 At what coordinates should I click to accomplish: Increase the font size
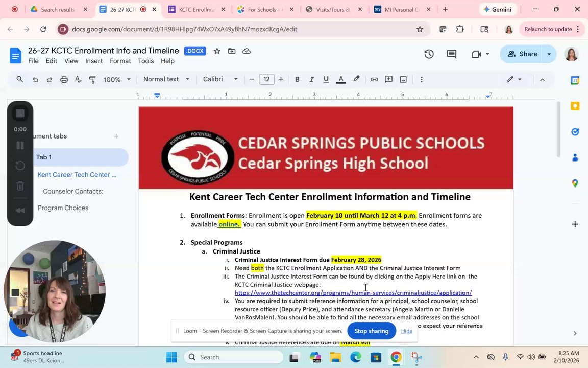(281, 79)
